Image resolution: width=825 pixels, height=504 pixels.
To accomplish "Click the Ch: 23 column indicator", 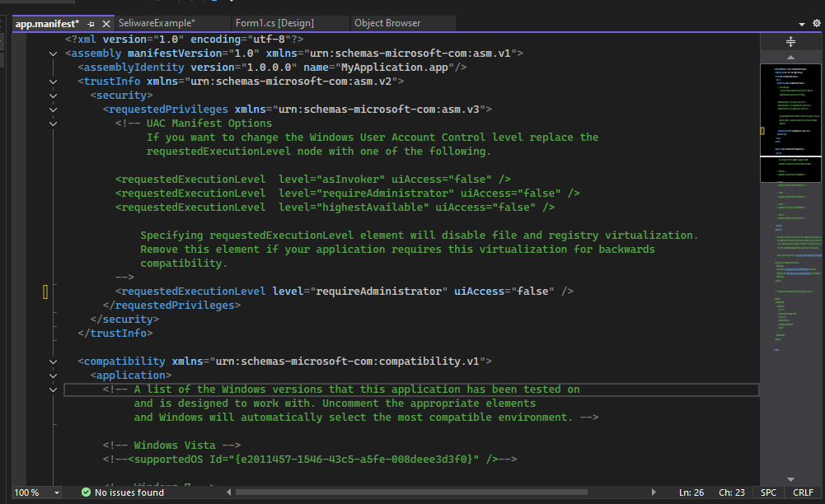I will tap(732, 492).
